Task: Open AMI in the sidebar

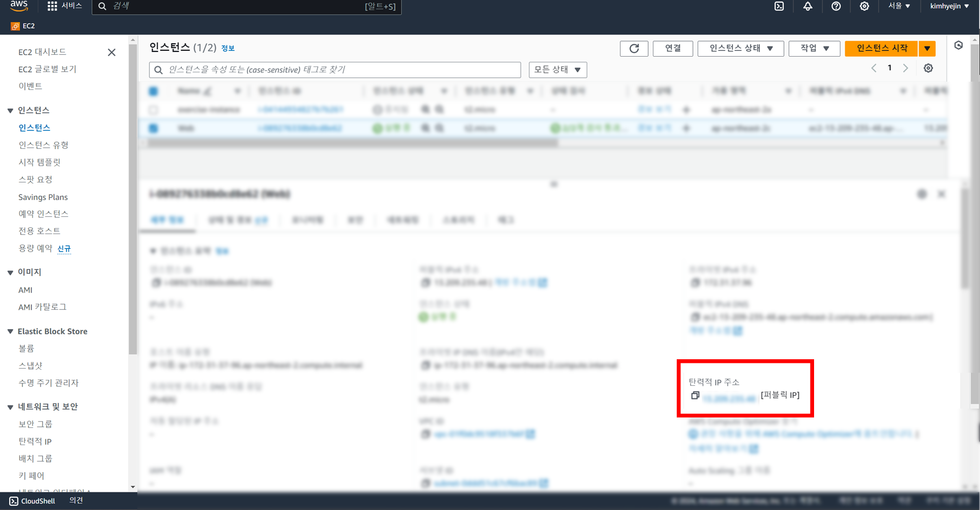Action: tap(25, 290)
